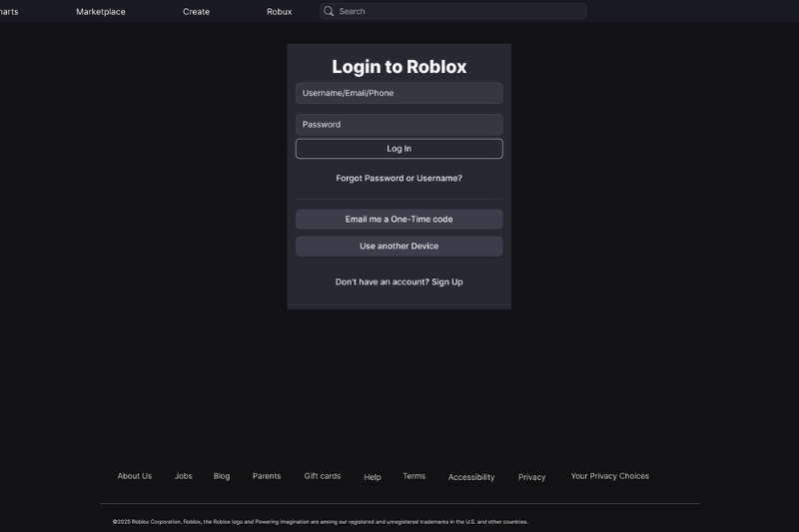This screenshot has height=532, width=799.
Task: Open Gift cards footer link
Action: tap(323, 476)
